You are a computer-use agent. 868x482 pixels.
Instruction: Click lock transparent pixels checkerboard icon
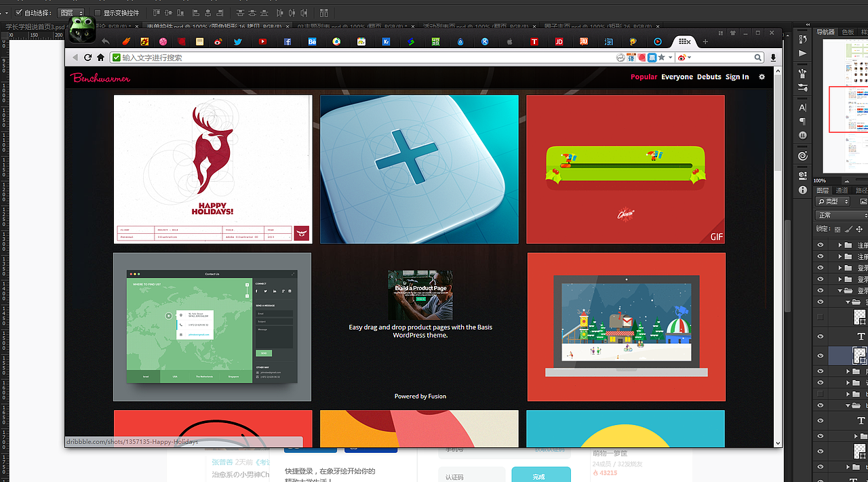[x=837, y=229]
